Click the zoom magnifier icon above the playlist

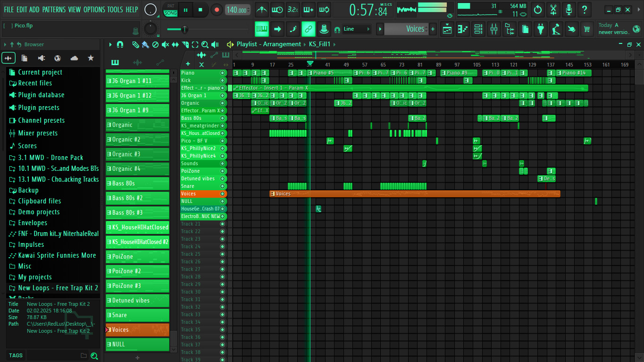coord(205,44)
